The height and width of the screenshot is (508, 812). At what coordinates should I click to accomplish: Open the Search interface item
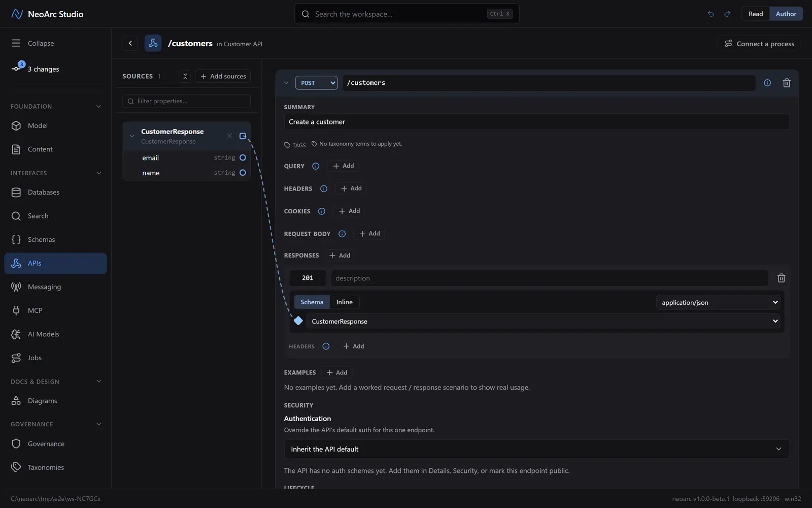[56, 216]
